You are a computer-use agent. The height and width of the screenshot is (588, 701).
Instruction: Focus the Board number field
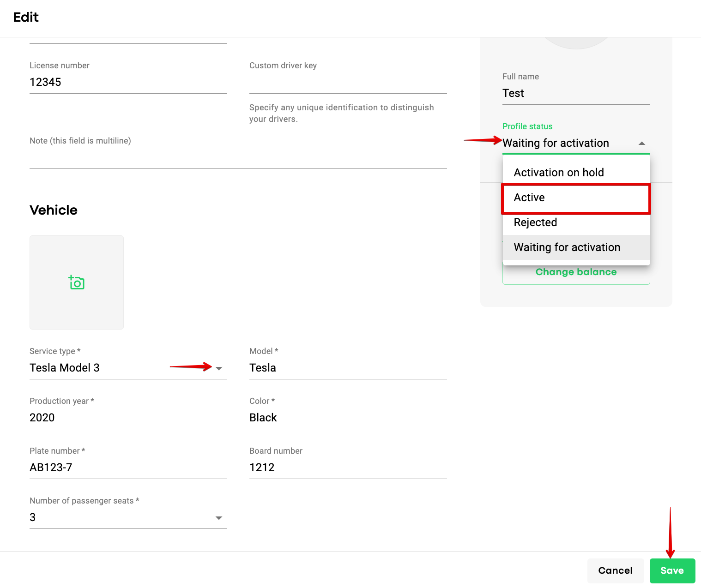tap(348, 468)
